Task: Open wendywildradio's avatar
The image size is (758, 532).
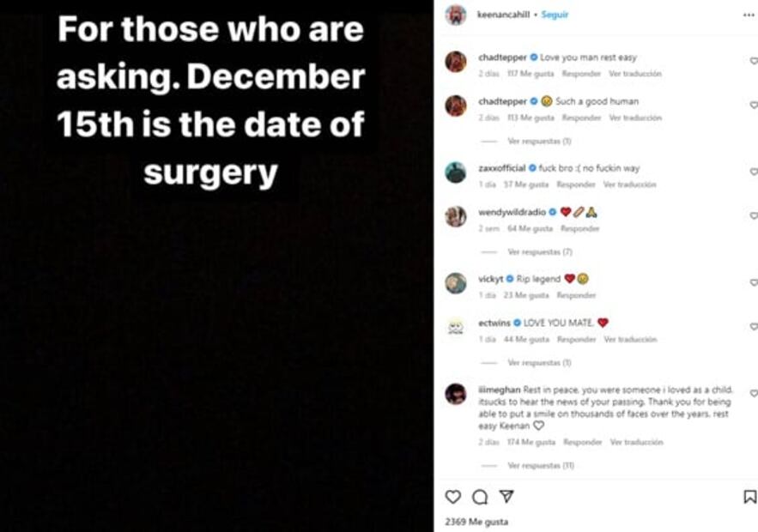Action: (x=456, y=216)
